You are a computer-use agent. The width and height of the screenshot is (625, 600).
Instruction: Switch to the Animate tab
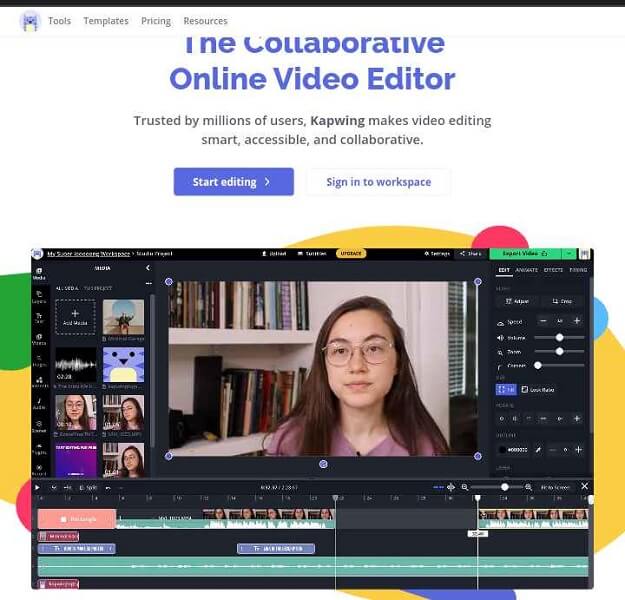tap(527, 270)
